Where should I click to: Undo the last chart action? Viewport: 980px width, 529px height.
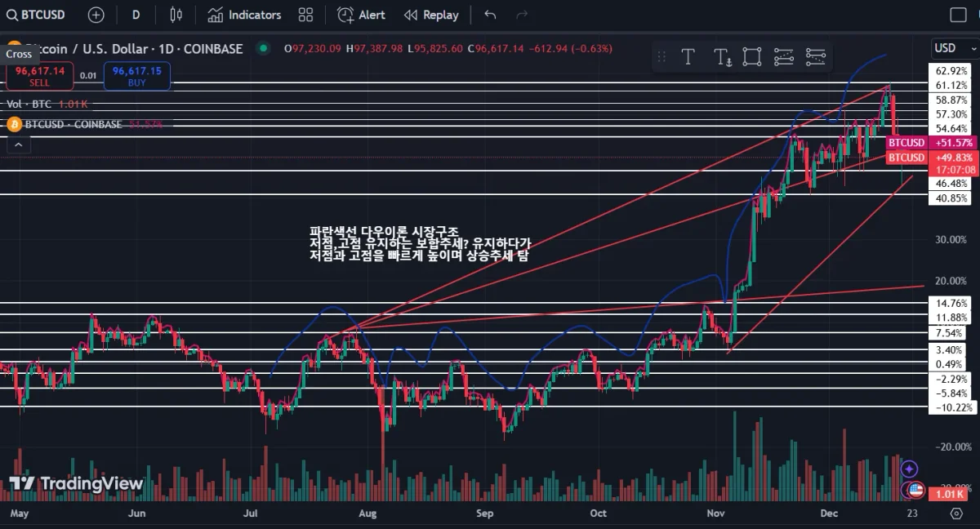[x=490, y=15]
